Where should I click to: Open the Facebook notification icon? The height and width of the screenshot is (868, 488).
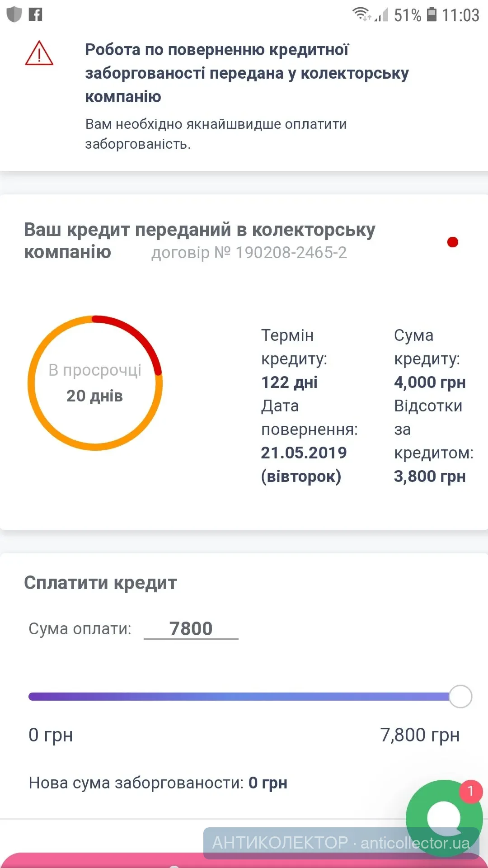point(36,14)
